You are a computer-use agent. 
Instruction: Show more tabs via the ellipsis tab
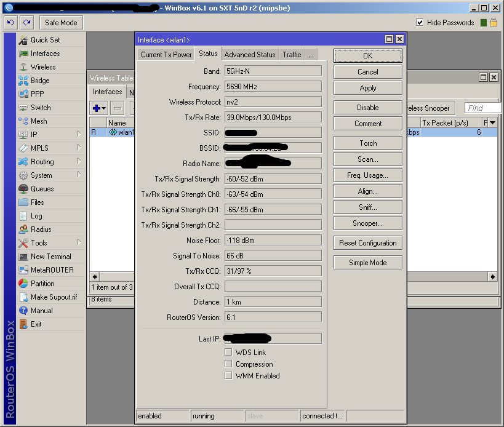[311, 55]
